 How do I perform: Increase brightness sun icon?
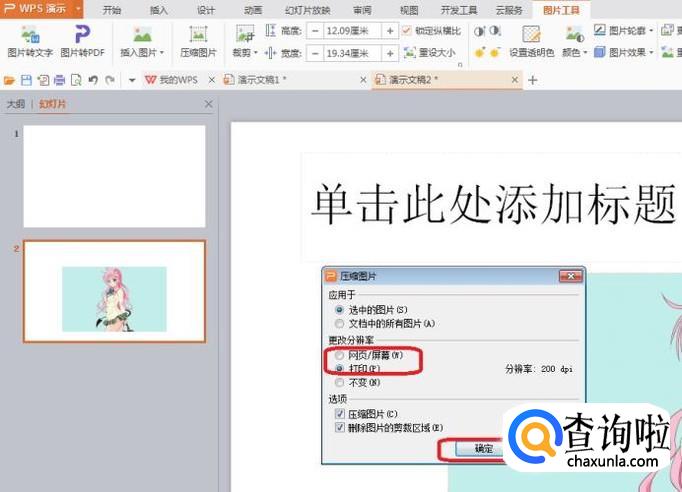[479, 53]
